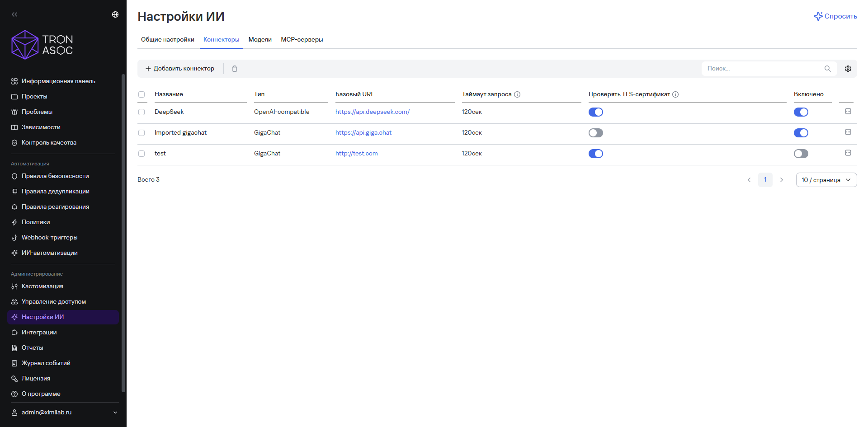The image size is (868, 427).
Task: Open table column settings gear icon
Action: pos(848,69)
